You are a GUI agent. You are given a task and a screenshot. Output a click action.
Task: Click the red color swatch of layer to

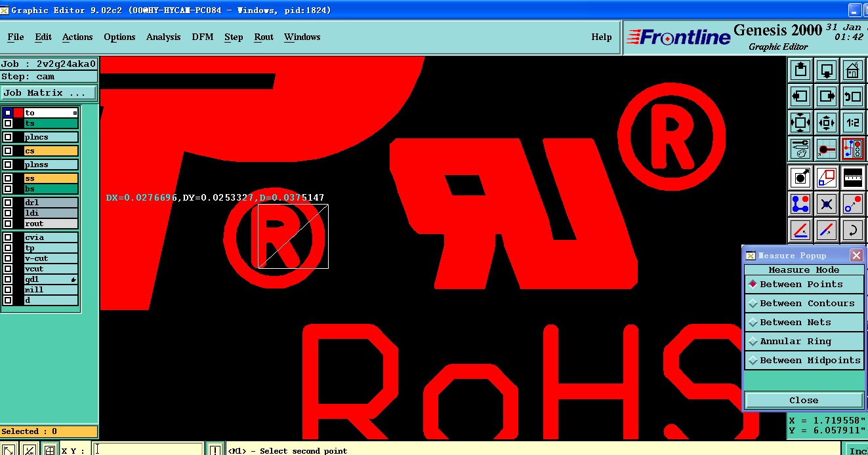(x=18, y=113)
